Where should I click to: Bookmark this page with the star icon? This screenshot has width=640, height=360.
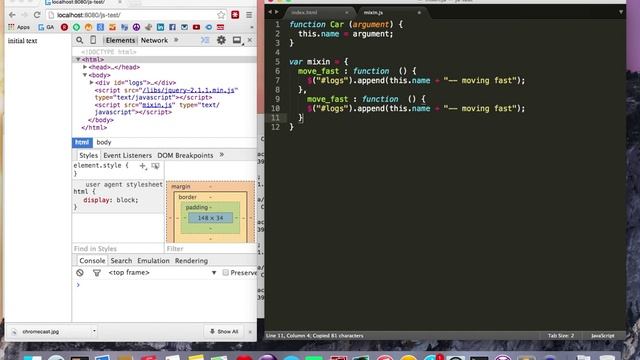[221, 15]
